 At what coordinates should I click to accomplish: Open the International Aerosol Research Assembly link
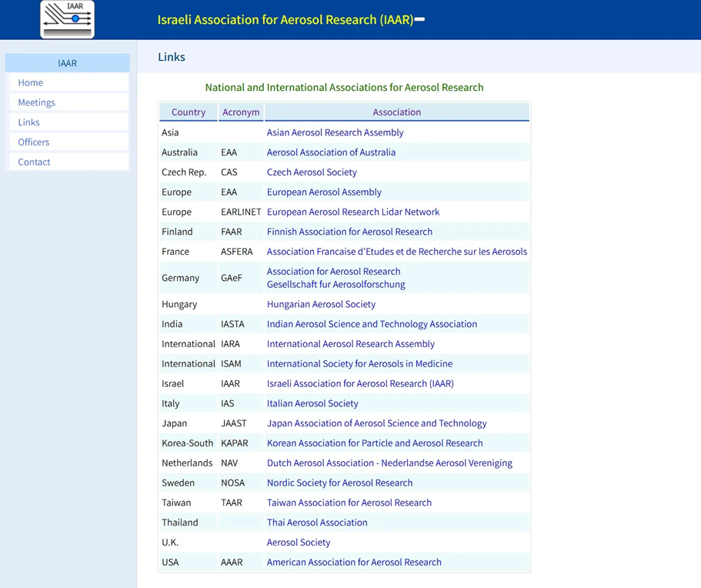pyautogui.click(x=351, y=344)
